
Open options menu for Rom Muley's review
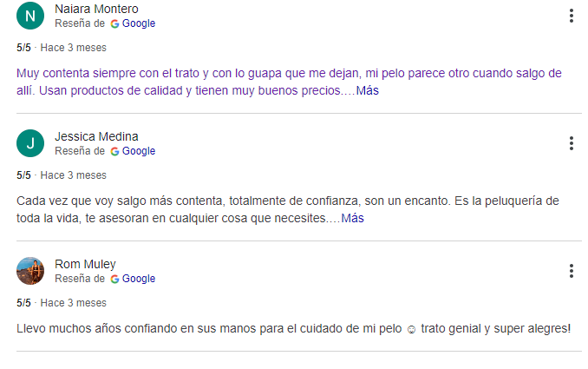pyautogui.click(x=571, y=271)
